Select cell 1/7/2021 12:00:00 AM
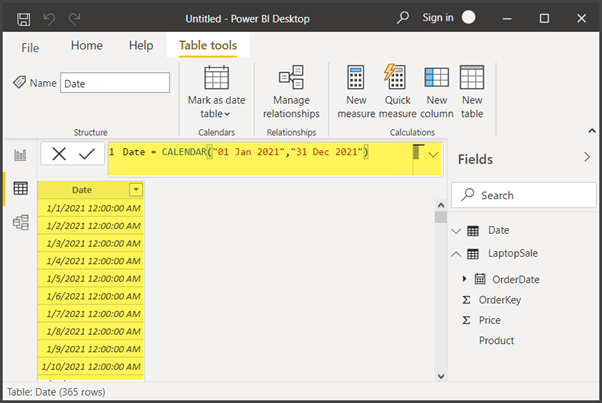Viewport: 602px width, 403px height. pyautogui.click(x=91, y=314)
